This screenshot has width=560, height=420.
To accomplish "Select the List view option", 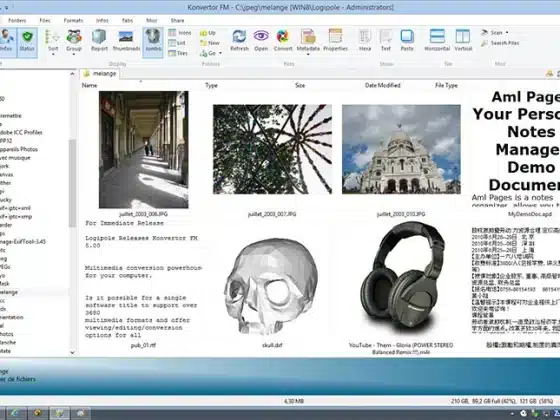I will coord(177,43).
